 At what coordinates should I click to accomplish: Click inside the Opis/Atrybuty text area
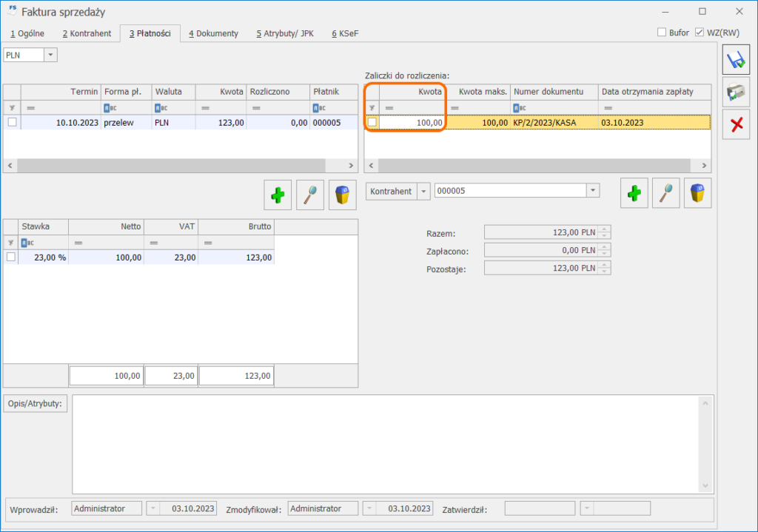tap(386, 444)
